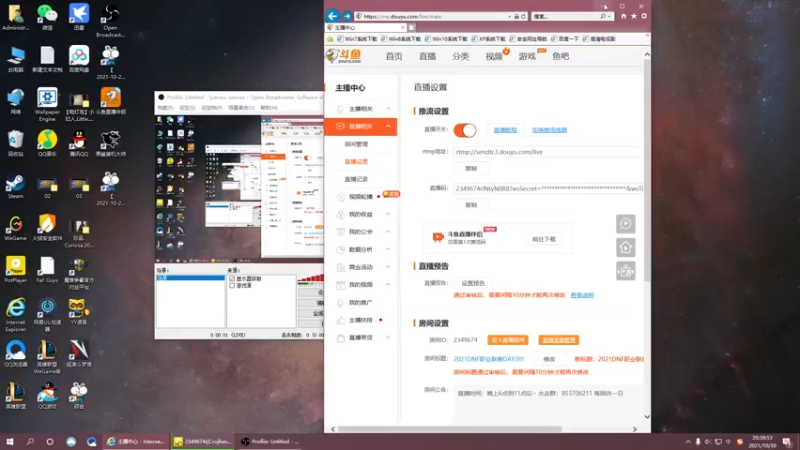Screen dimensions: 800x450
Task: Select 视频轮播 in the sidebar
Action: [361, 197]
